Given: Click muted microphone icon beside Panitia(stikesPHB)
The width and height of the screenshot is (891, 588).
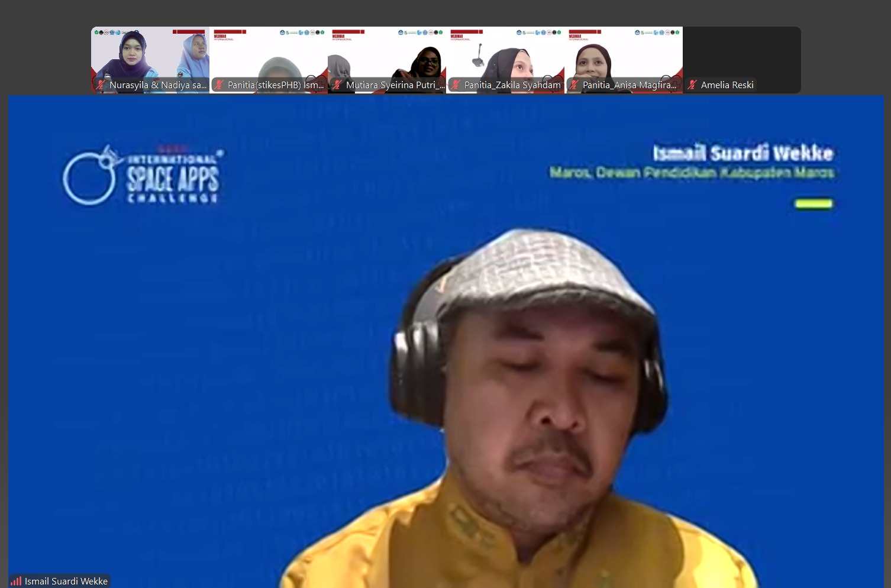Looking at the screenshot, I should pos(219,85).
